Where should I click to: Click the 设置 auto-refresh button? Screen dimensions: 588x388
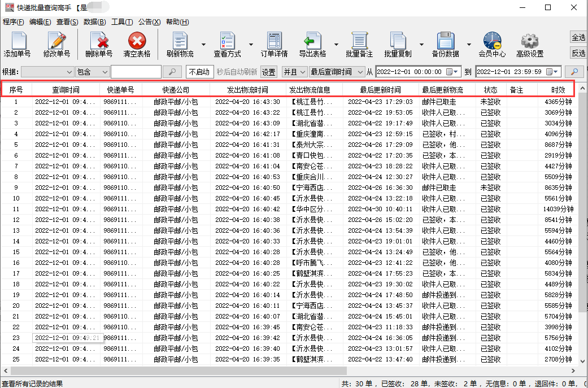pos(268,72)
